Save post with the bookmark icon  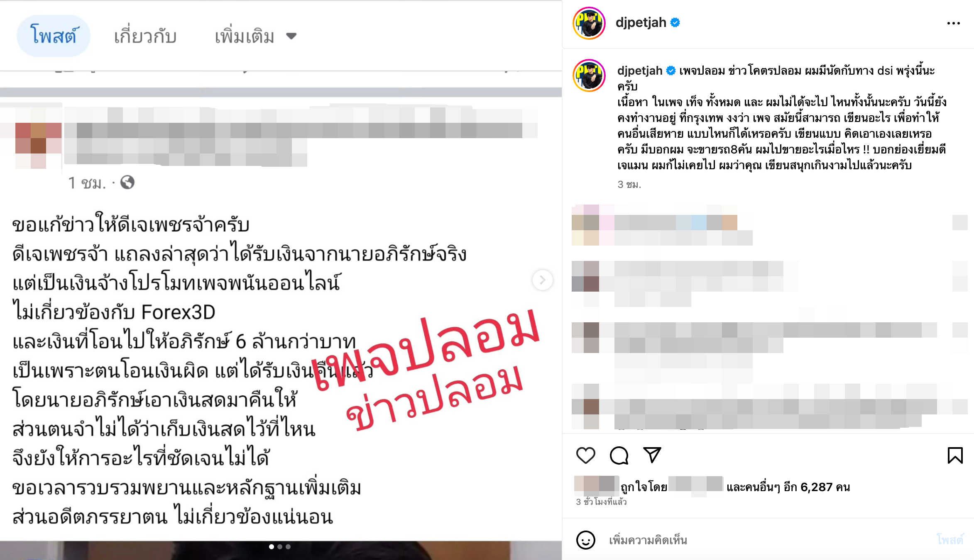(x=955, y=455)
